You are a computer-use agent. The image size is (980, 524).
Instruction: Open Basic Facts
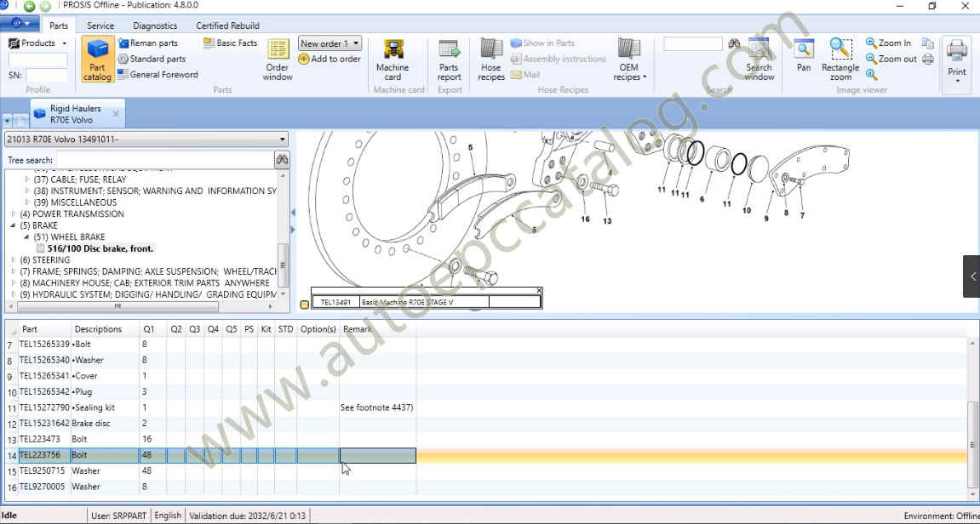coord(230,43)
